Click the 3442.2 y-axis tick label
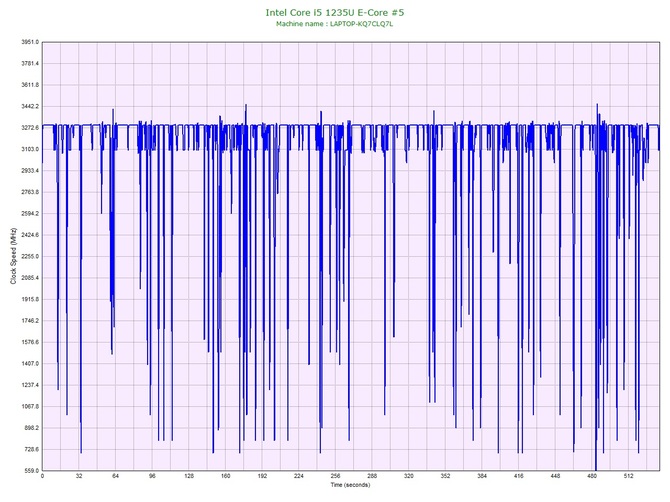The width and height of the screenshot is (670, 502). 29,106
